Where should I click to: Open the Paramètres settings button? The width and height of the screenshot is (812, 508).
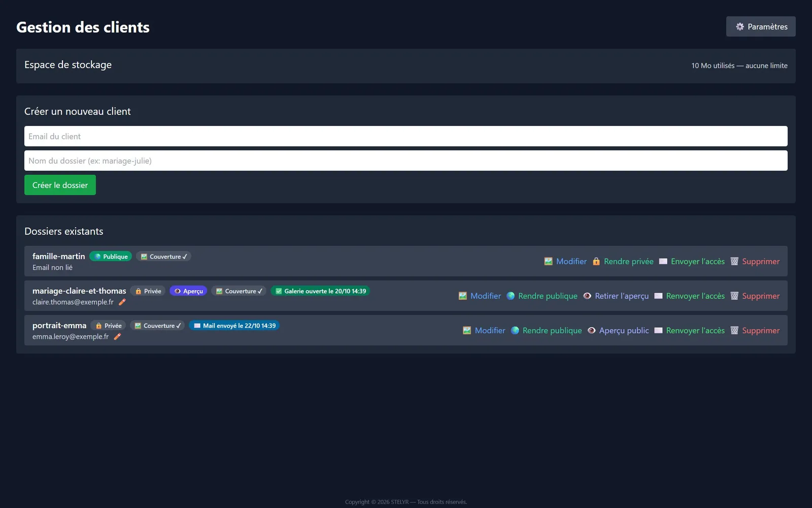(x=761, y=26)
